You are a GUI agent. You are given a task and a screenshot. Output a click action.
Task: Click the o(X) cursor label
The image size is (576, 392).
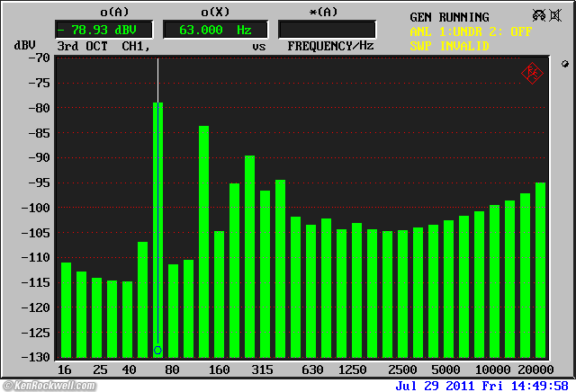(213, 12)
